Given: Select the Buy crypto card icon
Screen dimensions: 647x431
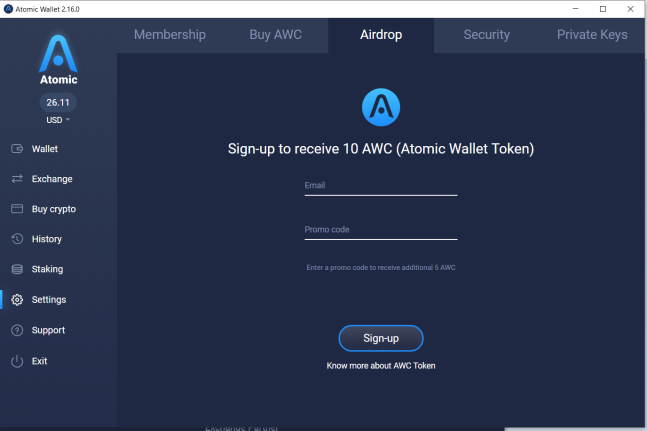Looking at the screenshot, I should click(x=17, y=209).
